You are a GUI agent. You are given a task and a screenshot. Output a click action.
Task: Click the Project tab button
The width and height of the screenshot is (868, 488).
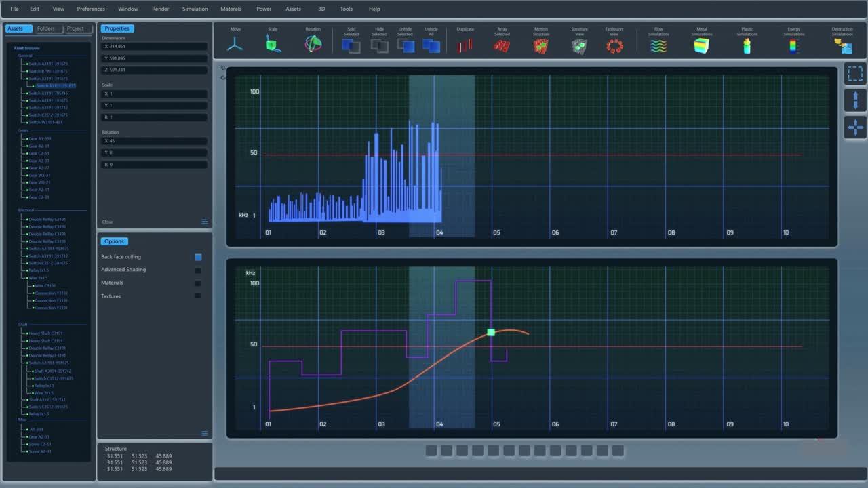76,28
